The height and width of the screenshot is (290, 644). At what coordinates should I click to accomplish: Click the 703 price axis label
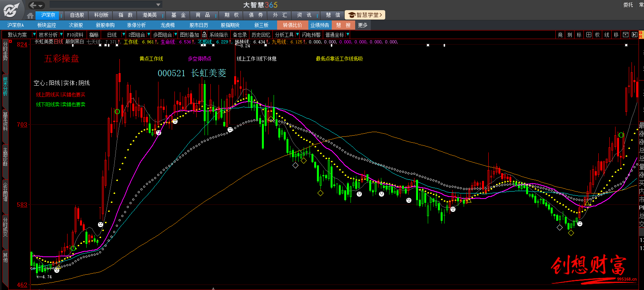[22, 124]
